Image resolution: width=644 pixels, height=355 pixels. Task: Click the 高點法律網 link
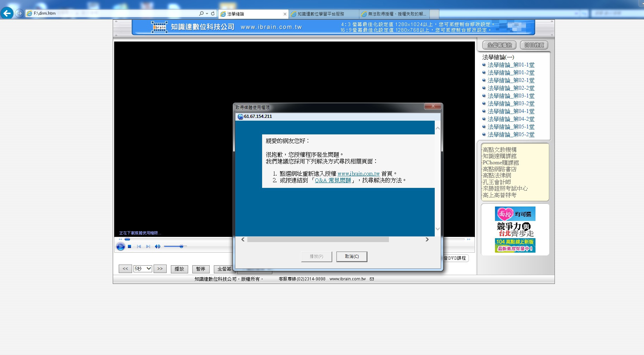click(x=497, y=175)
